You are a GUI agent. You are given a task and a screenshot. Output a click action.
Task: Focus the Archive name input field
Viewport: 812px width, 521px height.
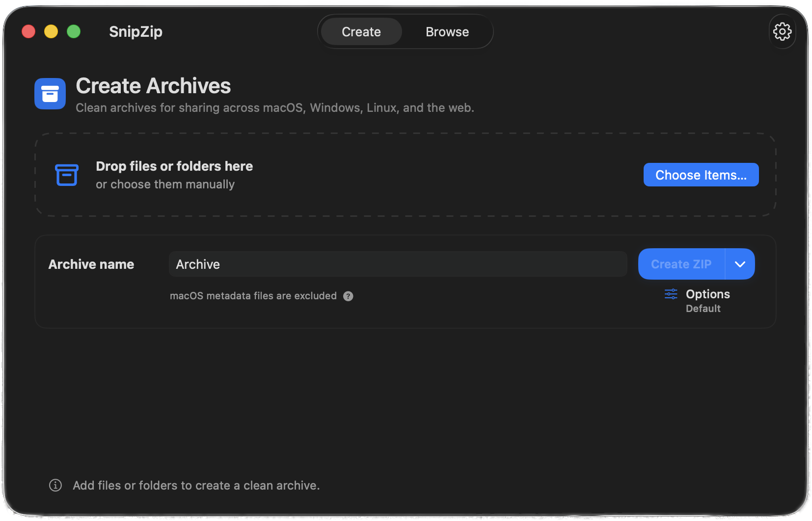pos(398,264)
